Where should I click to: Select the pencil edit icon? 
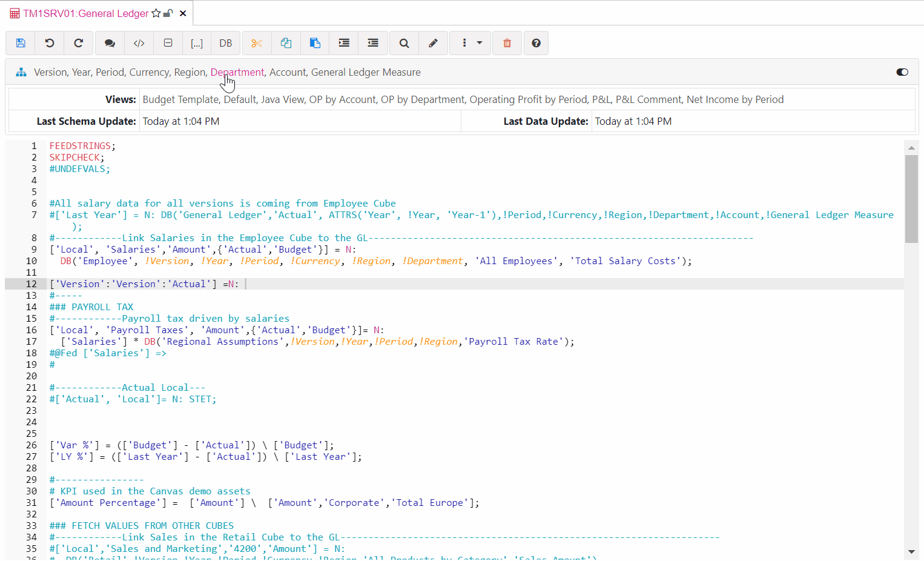pyautogui.click(x=433, y=43)
